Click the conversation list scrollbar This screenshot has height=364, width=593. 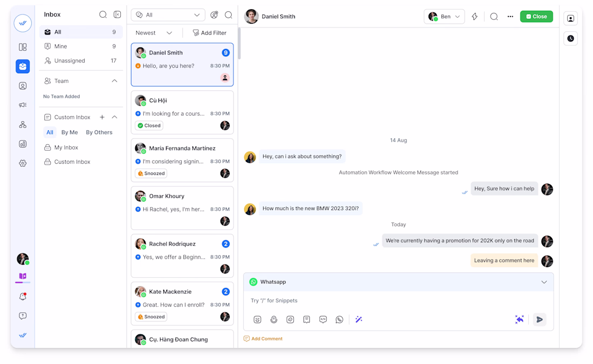[239, 44]
